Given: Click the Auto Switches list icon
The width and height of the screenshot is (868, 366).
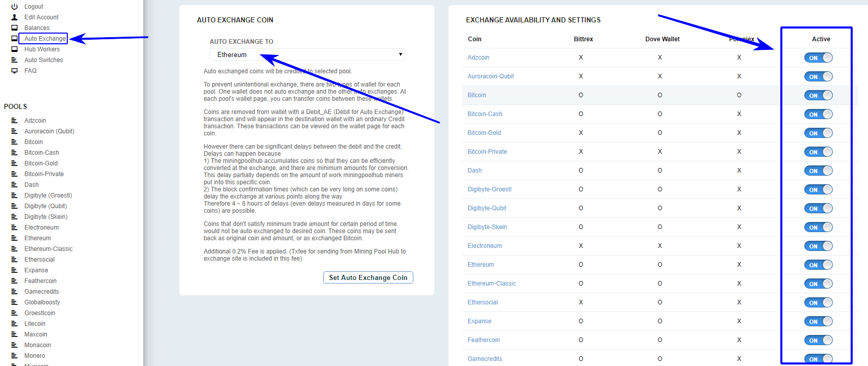Looking at the screenshot, I should click(14, 60).
